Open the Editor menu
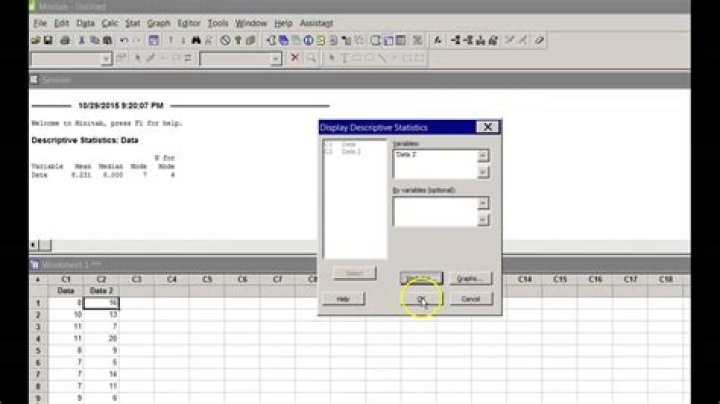Image resolution: width=720 pixels, height=404 pixels. click(189, 23)
